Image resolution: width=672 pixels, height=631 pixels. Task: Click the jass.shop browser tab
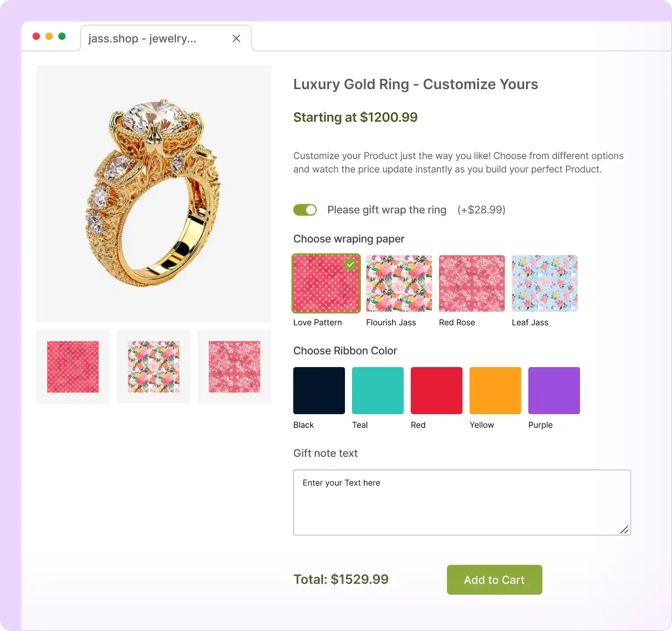[142, 39]
